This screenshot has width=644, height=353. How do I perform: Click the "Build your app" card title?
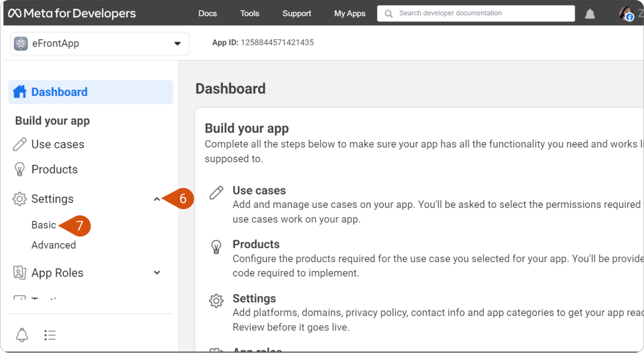click(246, 128)
